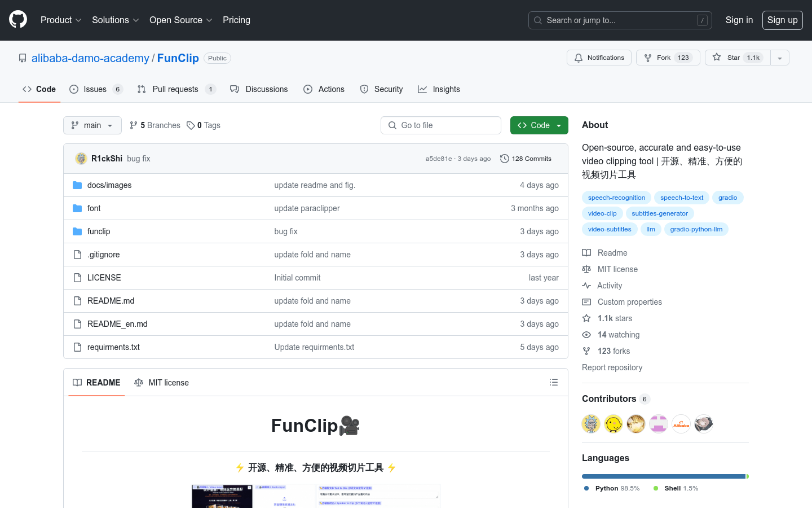Select the README tab in file viewer
Image resolution: width=812 pixels, height=508 pixels.
pyautogui.click(x=96, y=383)
